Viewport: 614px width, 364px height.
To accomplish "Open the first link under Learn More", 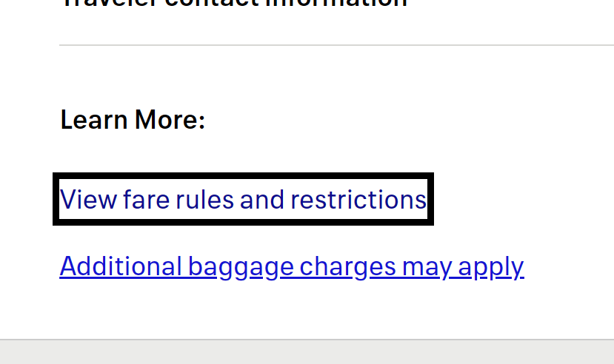I will [243, 200].
